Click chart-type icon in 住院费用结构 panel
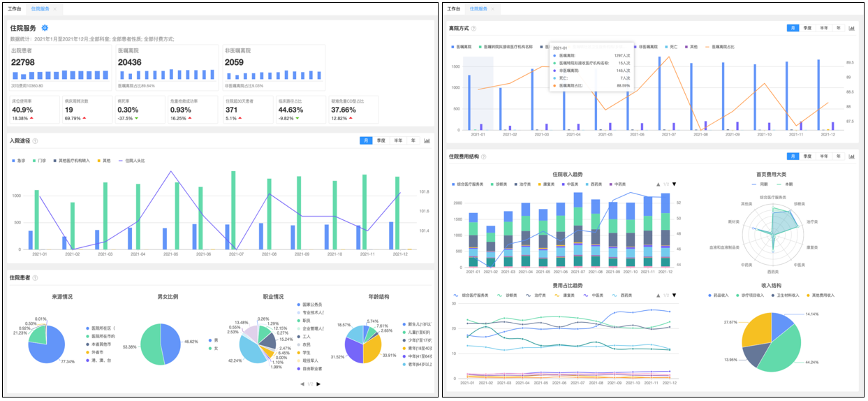 tap(852, 156)
